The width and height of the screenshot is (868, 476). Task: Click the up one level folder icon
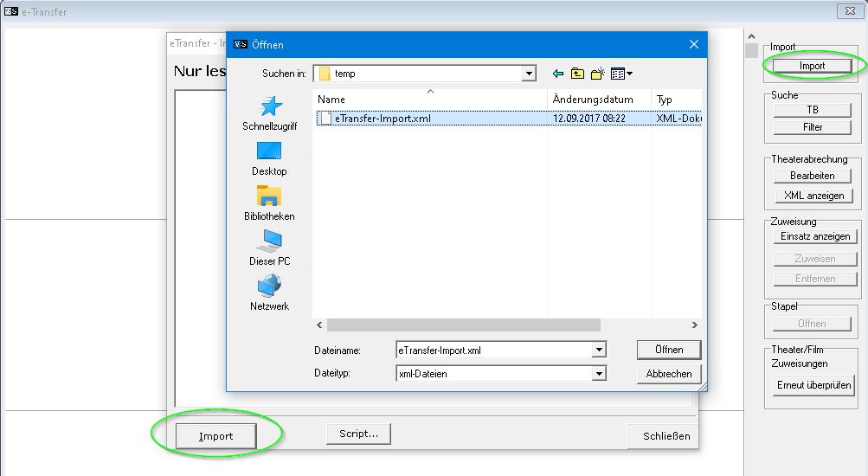[x=577, y=74]
